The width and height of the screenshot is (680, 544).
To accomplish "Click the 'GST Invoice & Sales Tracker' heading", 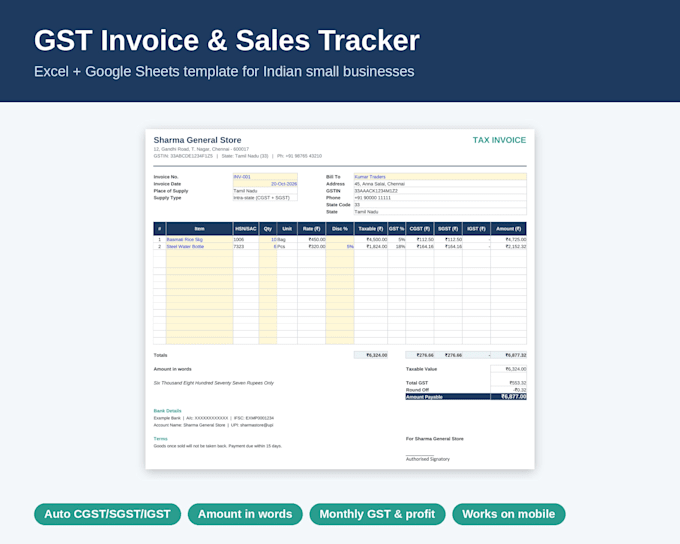I will click(227, 41).
